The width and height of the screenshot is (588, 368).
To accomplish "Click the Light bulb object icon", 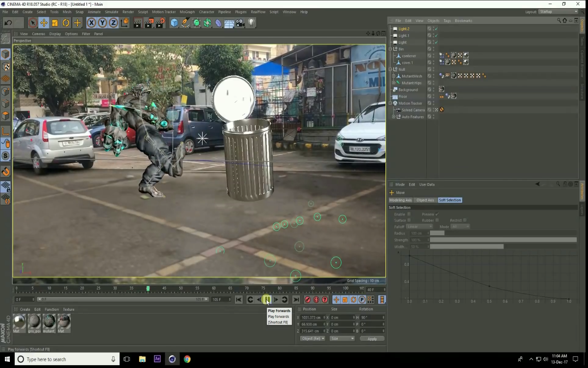I will [x=252, y=23].
